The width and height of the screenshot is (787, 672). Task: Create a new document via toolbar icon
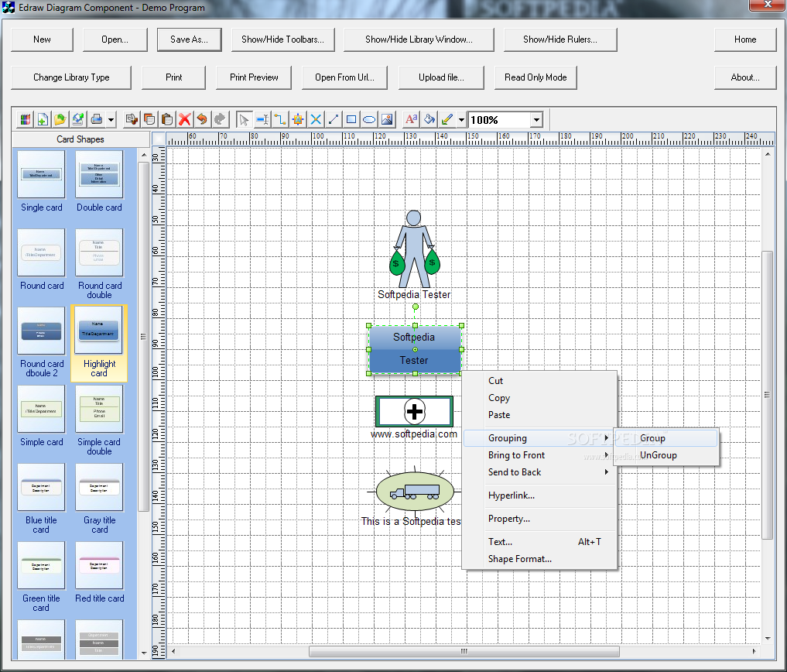(x=43, y=119)
